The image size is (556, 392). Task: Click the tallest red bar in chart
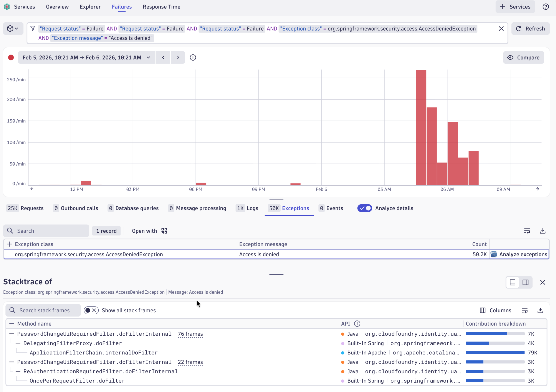[x=421, y=128]
